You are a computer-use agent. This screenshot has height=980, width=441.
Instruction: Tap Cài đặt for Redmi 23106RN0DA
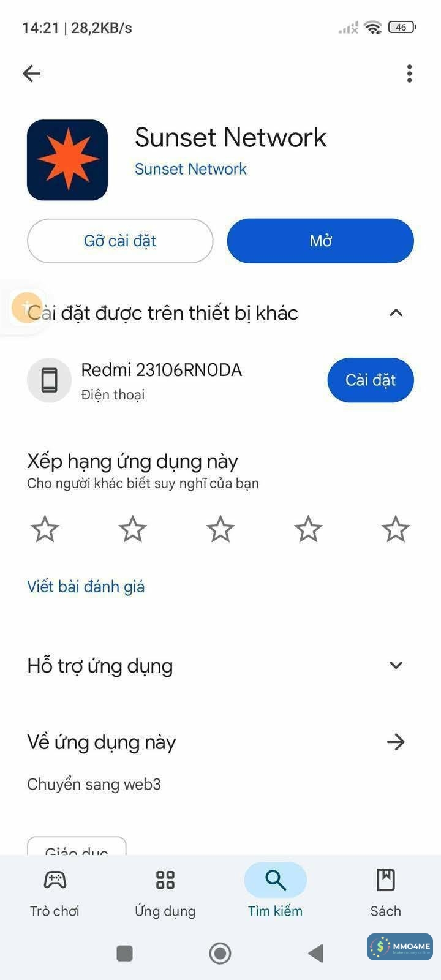coord(371,380)
